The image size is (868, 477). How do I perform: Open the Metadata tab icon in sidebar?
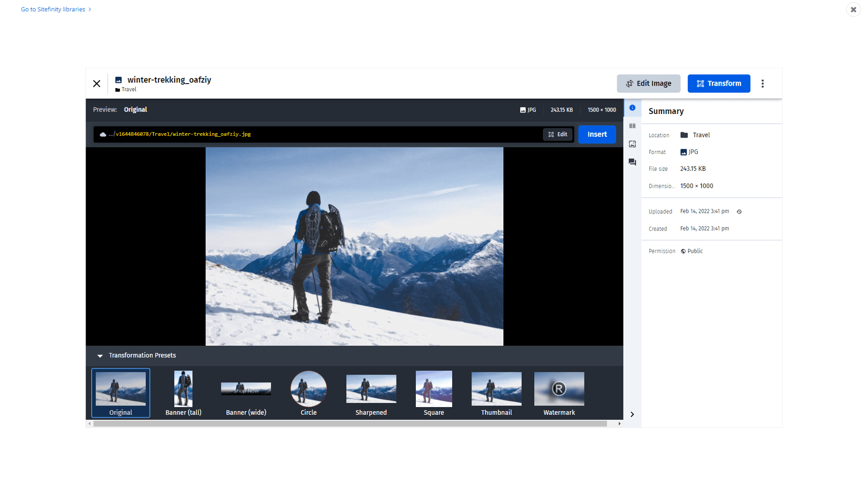(x=632, y=126)
